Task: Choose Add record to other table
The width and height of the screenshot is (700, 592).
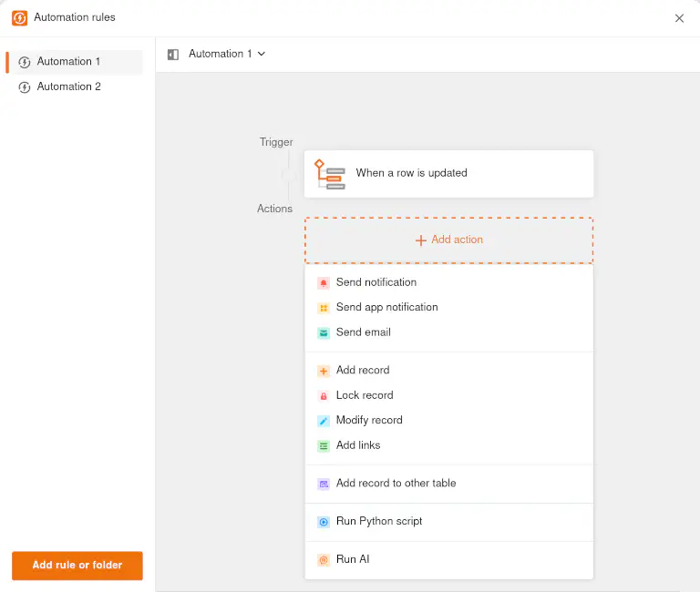Action: pyautogui.click(x=396, y=484)
